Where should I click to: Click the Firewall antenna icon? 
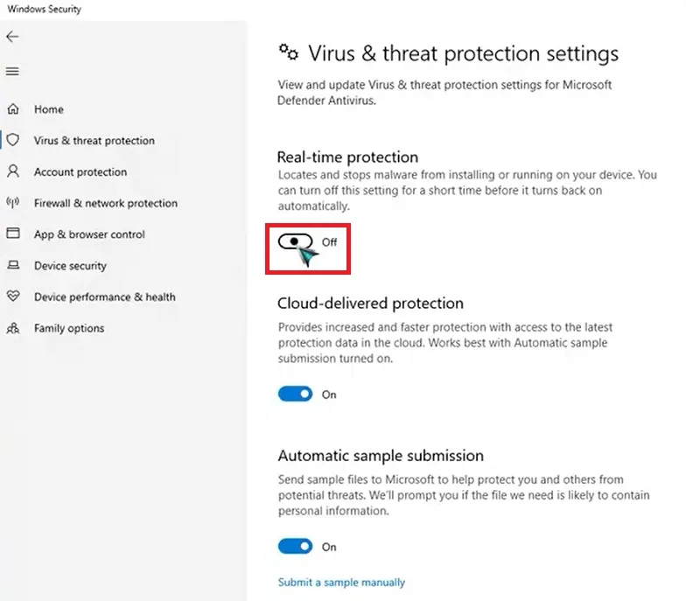(13, 203)
